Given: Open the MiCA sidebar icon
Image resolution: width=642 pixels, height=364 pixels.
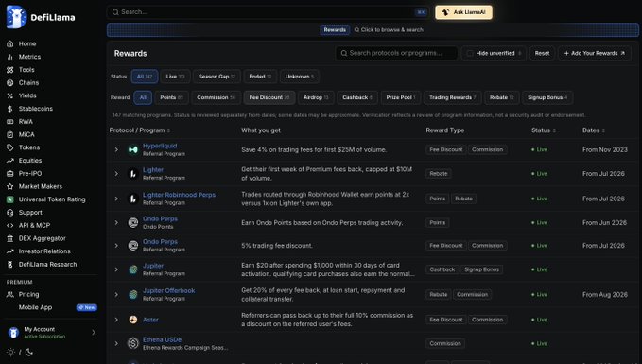Looking at the screenshot, I should coord(10,134).
